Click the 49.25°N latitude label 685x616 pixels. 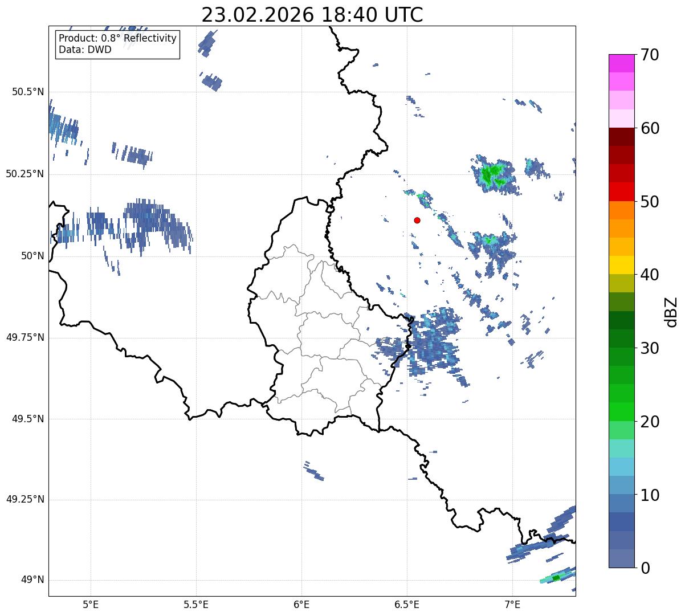[25, 499]
